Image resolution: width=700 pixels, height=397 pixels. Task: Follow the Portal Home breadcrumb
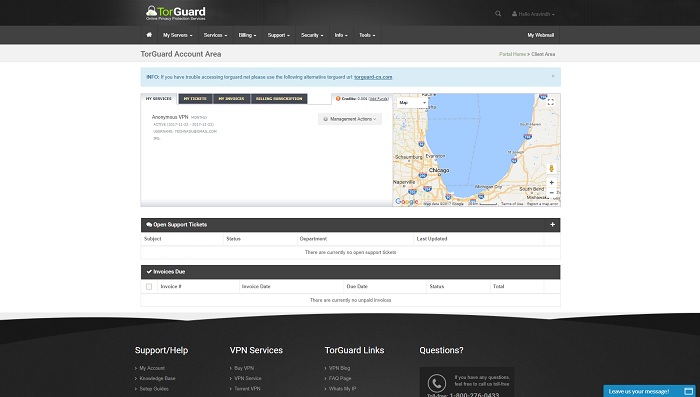coord(512,54)
